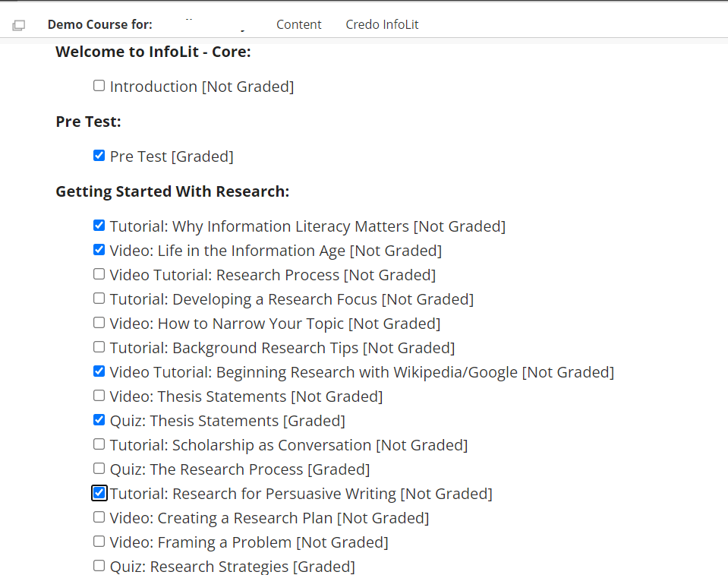Viewport: 728px width, 575px height.
Task: Uncheck Tutorial: Research for Persuasive Writing
Action: pos(99,492)
